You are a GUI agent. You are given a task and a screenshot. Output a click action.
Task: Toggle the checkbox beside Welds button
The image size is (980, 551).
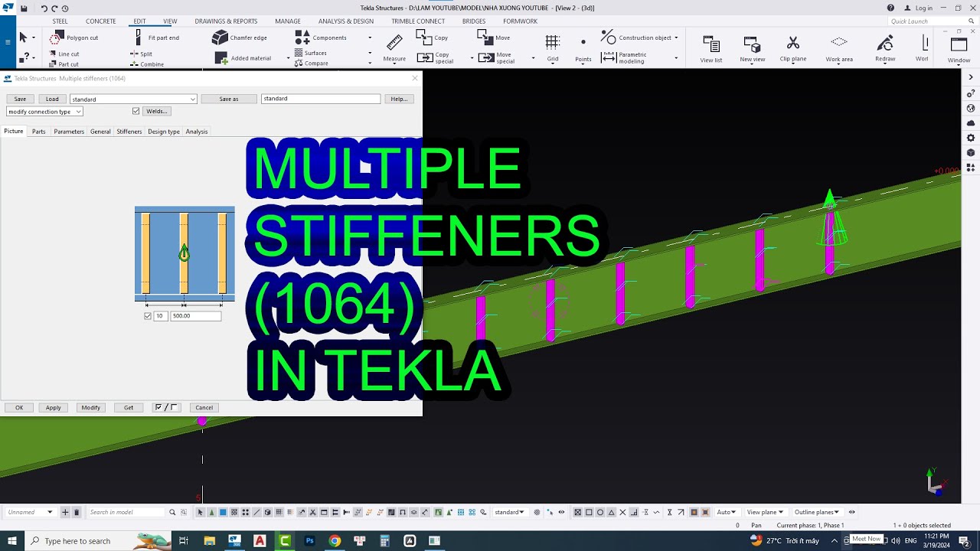(x=136, y=111)
